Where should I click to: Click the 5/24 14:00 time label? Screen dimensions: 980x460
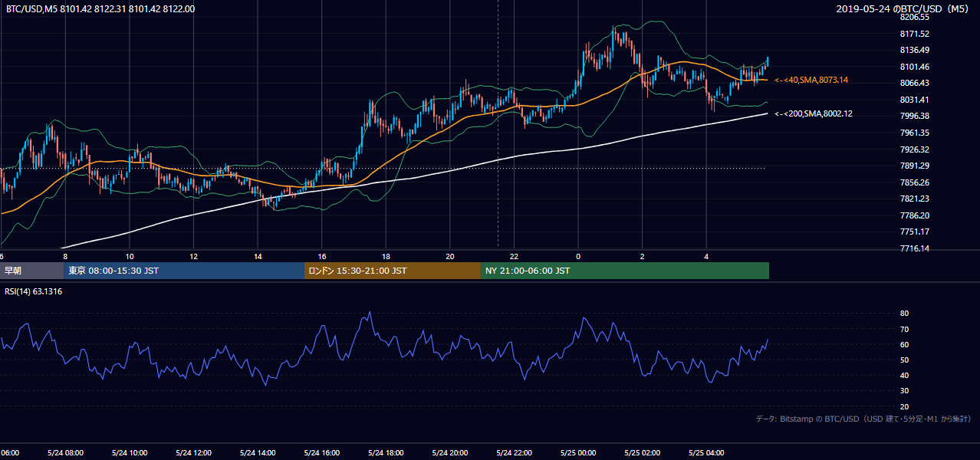point(257,453)
